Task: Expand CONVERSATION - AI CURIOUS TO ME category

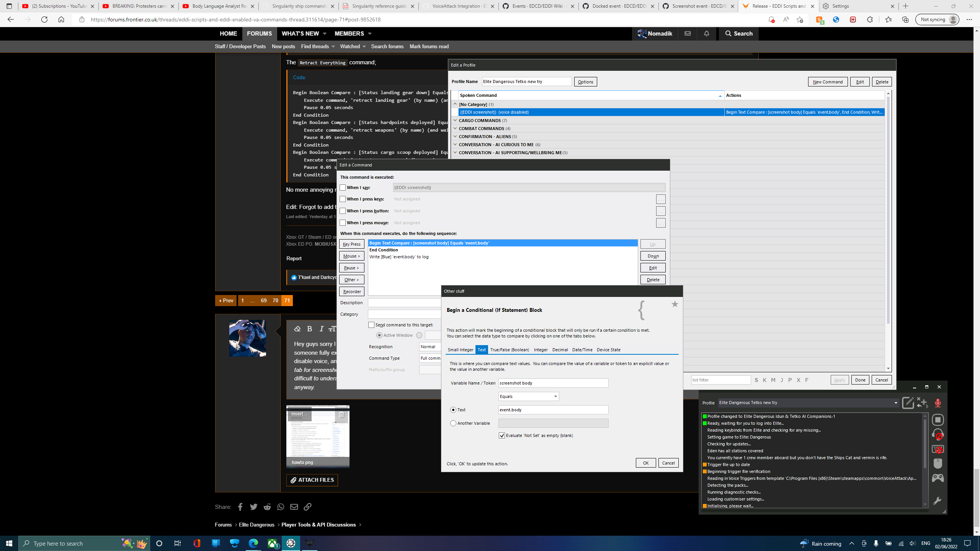Action: pos(455,144)
